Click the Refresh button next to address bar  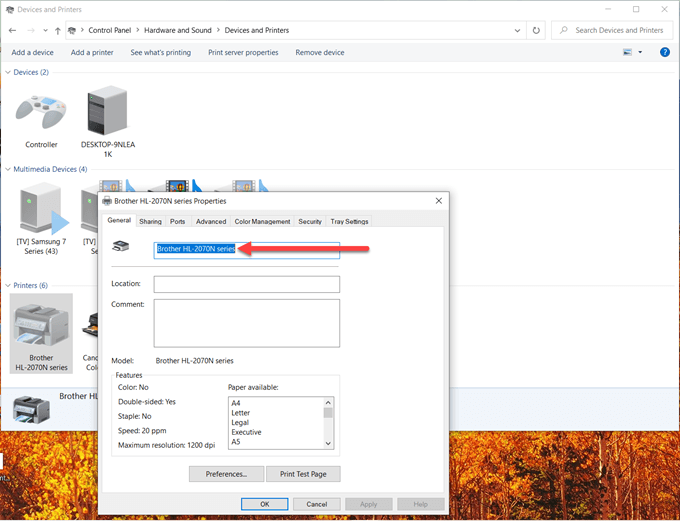537,30
